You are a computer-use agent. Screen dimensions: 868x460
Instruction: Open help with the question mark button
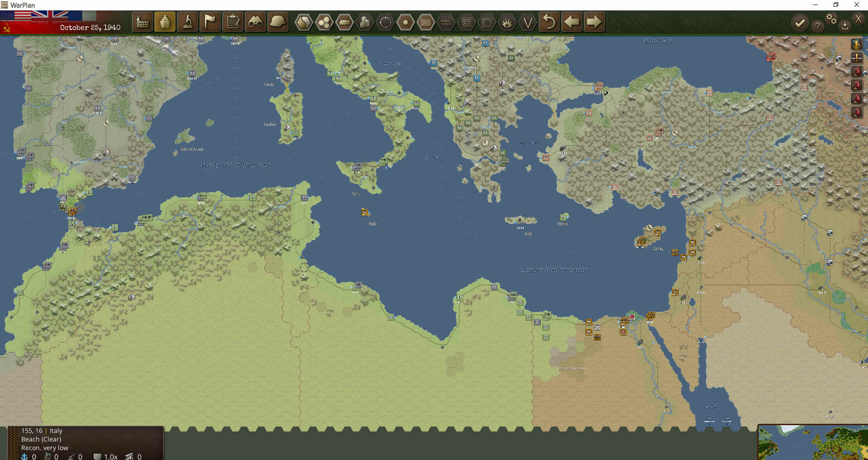(817, 26)
